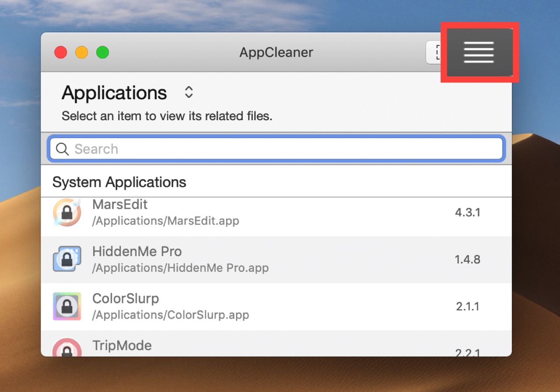Open the Applications category popup chevrons
Screen dimensions: 560x392
click(x=189, y=92)
